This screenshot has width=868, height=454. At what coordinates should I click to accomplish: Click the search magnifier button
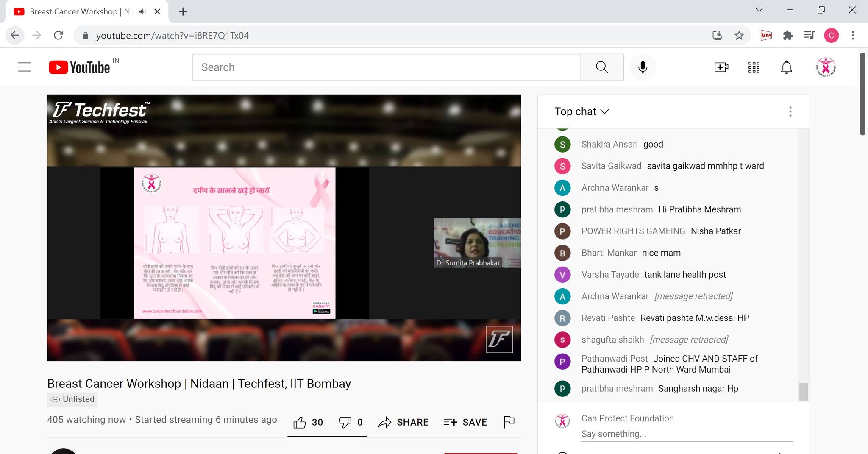point(602,67)
